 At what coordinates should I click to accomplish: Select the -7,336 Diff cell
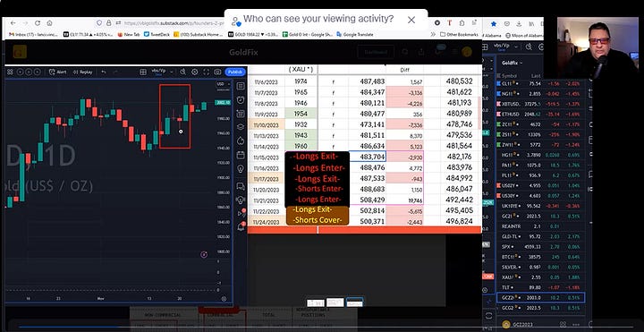pos(404,124)
